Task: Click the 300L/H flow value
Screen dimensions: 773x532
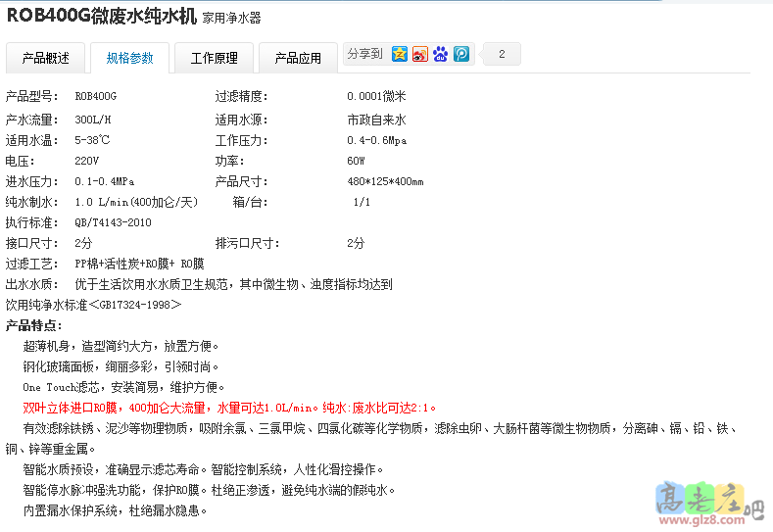Action: coord(93,120)
